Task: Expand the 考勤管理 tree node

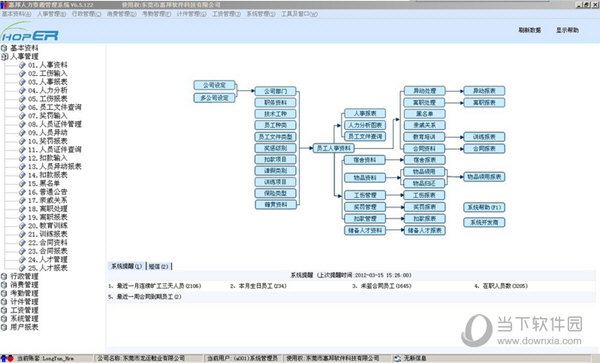Action: pos(4,293)
